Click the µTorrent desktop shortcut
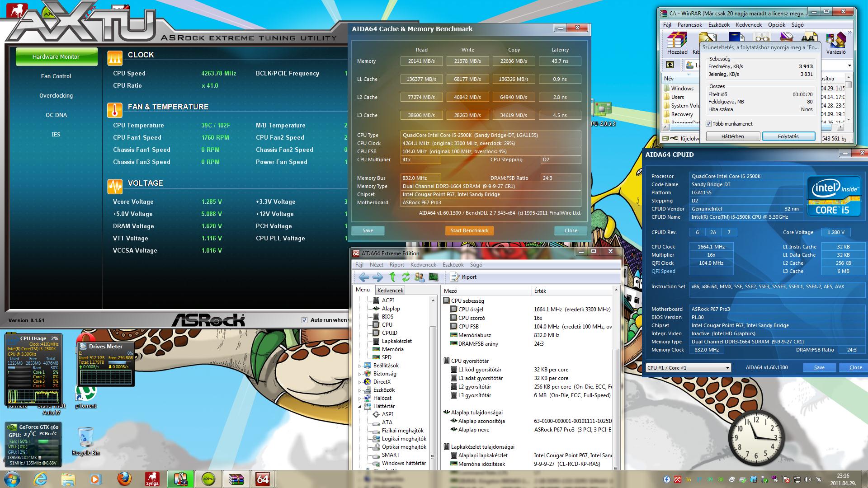868x488 pixels. (86, 397)
